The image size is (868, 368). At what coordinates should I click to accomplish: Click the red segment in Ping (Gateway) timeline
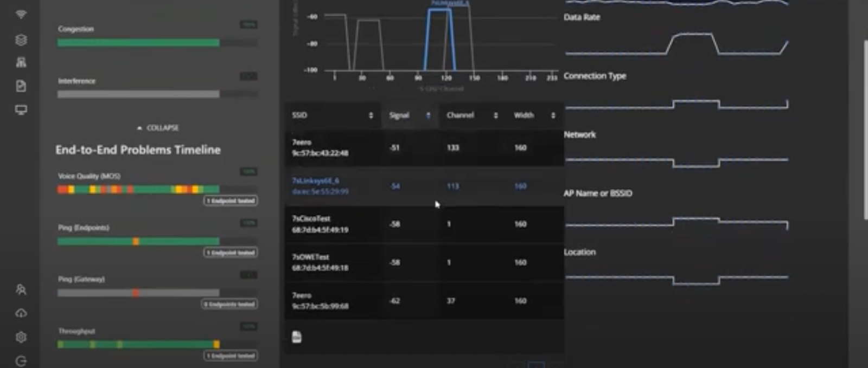(x=136, y=293)
